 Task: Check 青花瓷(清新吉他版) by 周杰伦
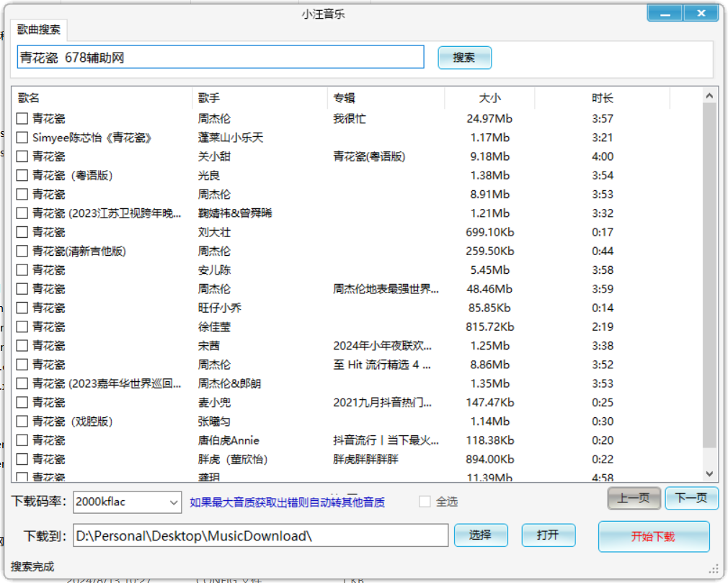point(22,251)
